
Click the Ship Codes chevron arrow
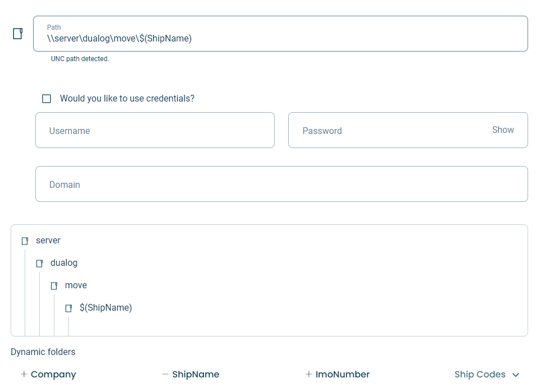pos(516,375)
